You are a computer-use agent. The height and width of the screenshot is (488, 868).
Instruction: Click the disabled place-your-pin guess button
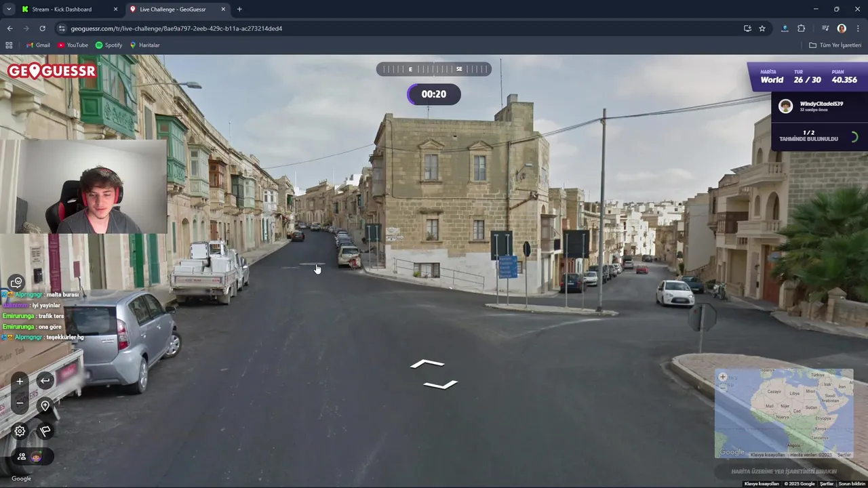784,471
